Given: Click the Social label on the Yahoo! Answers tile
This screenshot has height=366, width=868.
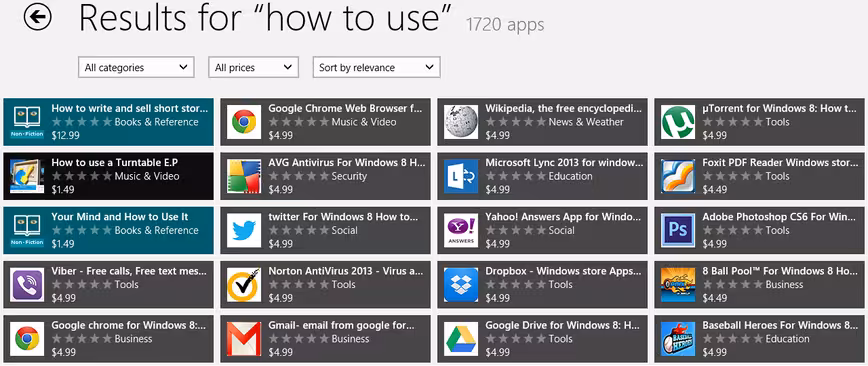Looking at the screenshot, I should tap(561, 230).
